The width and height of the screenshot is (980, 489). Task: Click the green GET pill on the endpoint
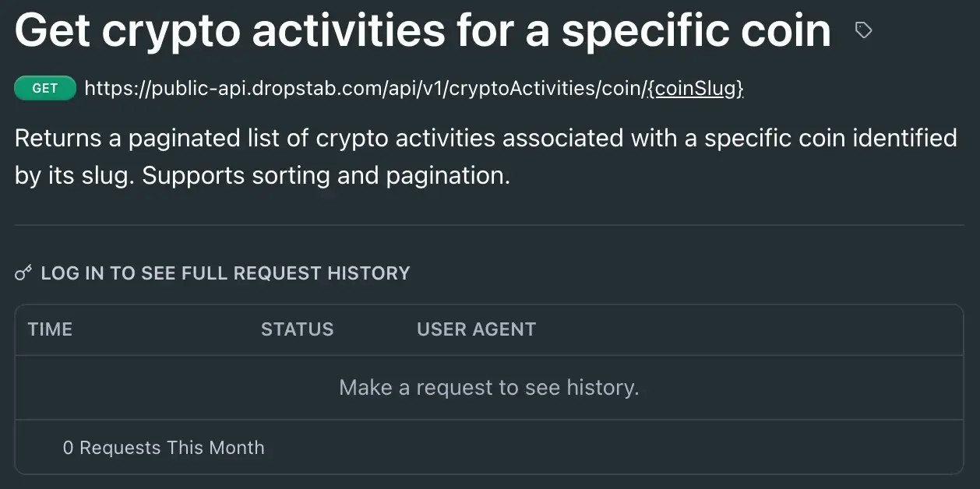tap(44, 87)
